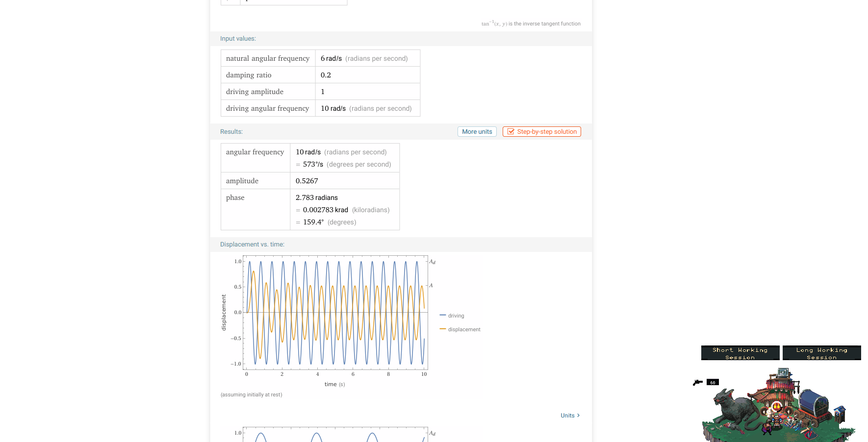Screen dimensions: 868x442
Task: Click the driving legend entry
Action: click(x=452, y=316)
